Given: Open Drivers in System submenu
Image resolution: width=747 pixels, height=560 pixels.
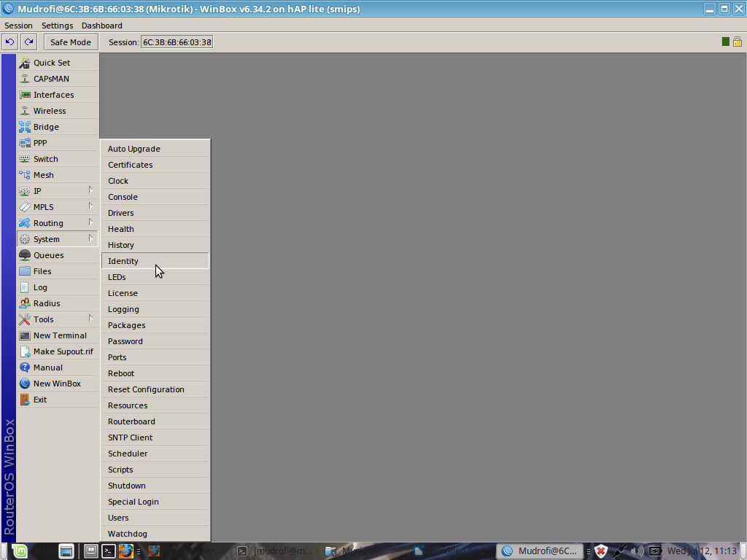Looking at the screenshot, I should [155, 213].
